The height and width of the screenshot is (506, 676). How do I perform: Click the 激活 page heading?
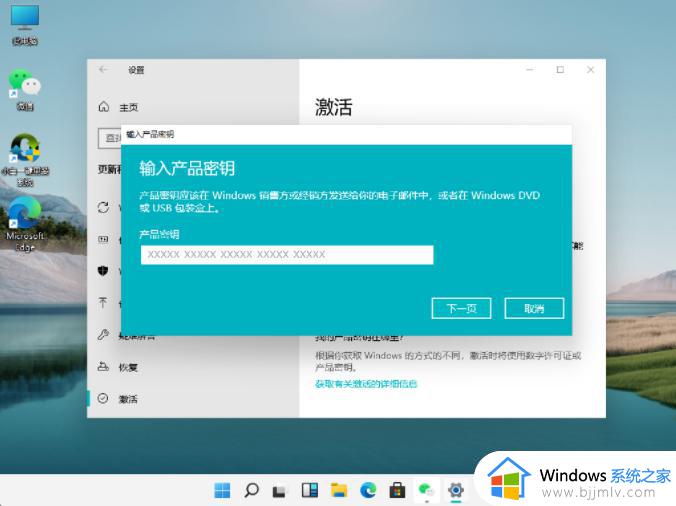pyautogui.click(x=334, y=107)
